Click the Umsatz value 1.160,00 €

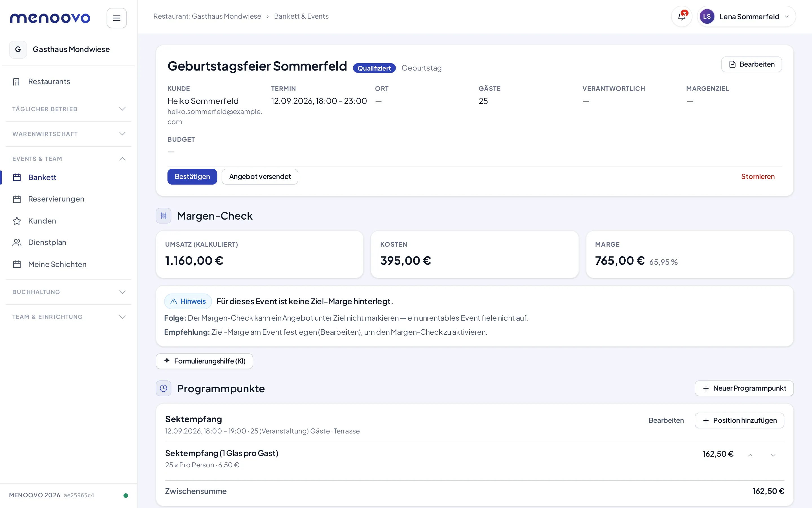point(194,261)
